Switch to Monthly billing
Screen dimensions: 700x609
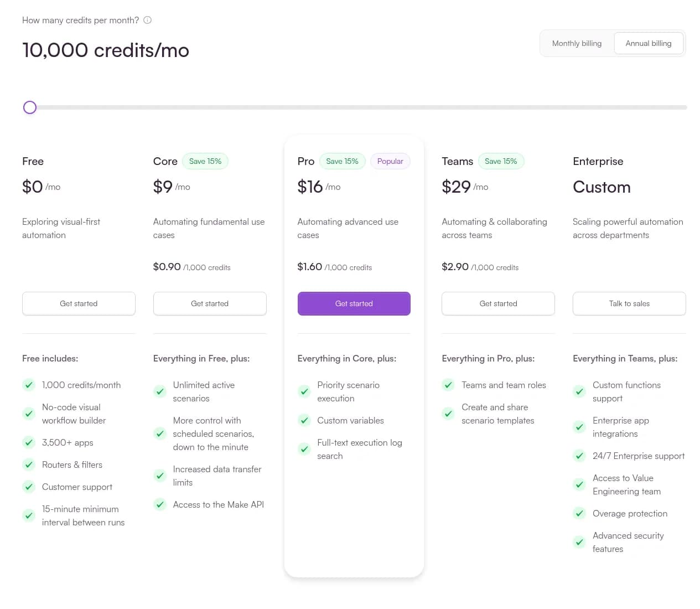coord(577,43)
